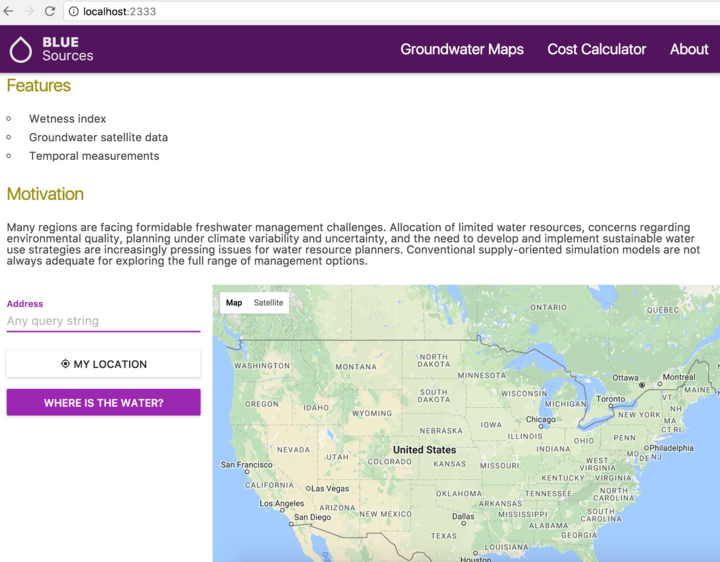Select the Map view type
The width and height of the screenshot is (720, 562).
pyautogui.click(x=234, y=303)
